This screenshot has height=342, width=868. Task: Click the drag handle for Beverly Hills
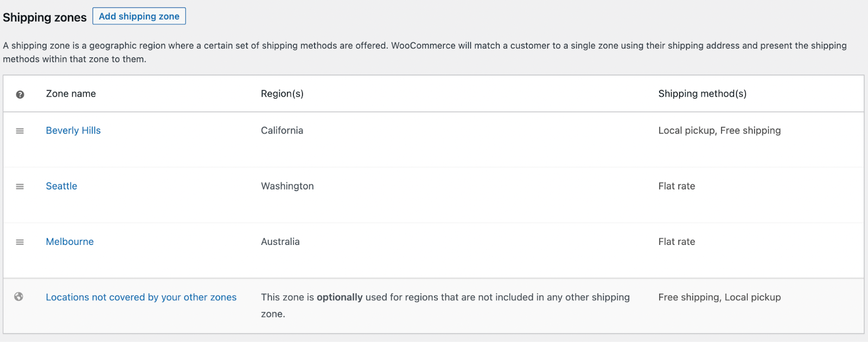[20, 130]
